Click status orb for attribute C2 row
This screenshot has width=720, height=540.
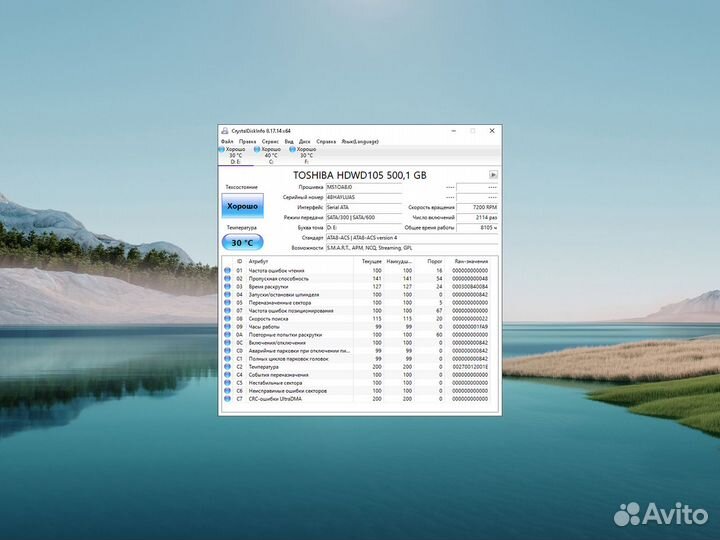tap(227, 367)
